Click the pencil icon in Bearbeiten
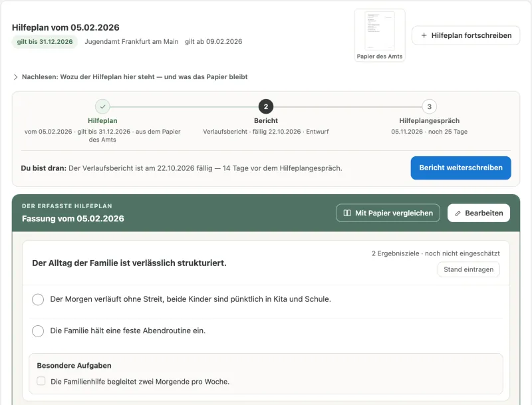The width and height of the screenshot is (532, 405). (458, 213)
